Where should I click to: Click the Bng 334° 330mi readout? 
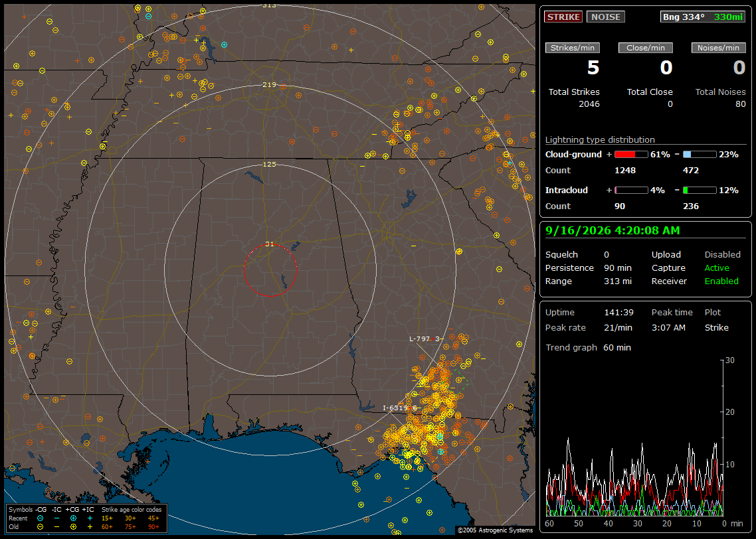[x=702, y=17]
